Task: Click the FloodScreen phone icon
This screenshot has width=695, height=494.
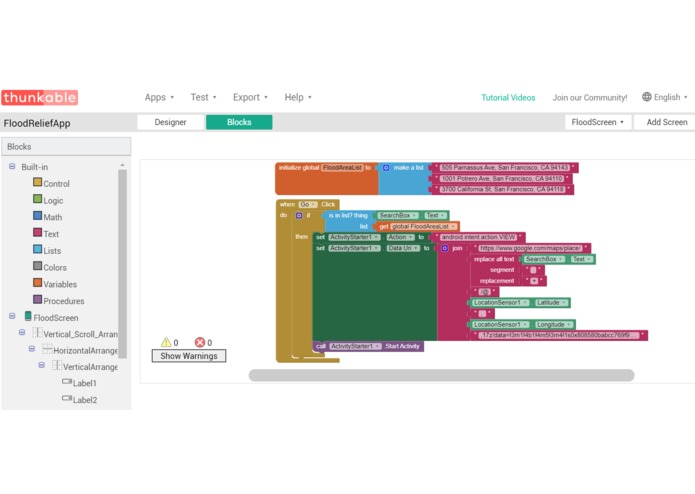Action: click(x=28, y=316)
